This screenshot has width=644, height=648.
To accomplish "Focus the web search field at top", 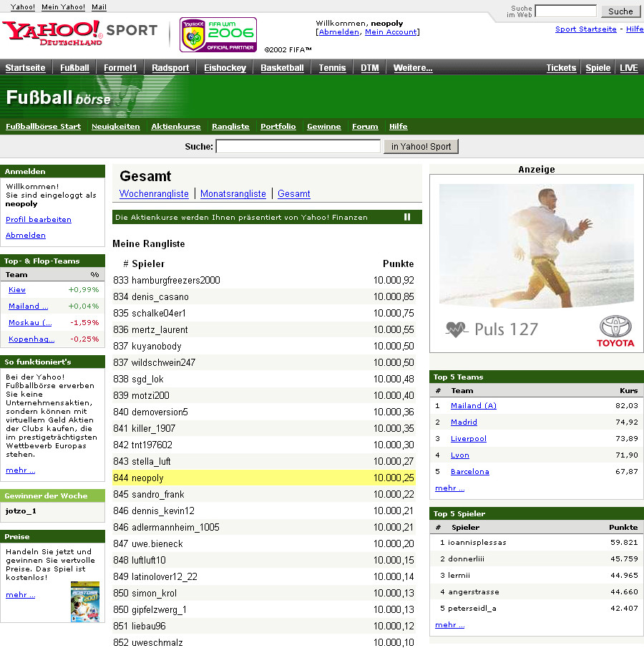I will tap(565, 11).
